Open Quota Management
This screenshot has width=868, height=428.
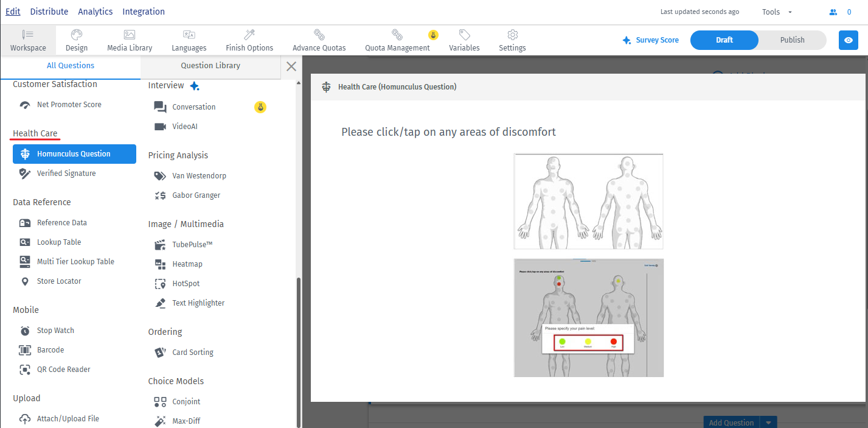tap(397, 40)
